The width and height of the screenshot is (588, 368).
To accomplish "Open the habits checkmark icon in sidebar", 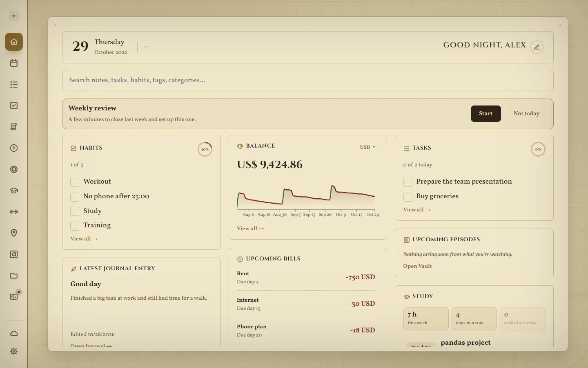I will 14,105.
